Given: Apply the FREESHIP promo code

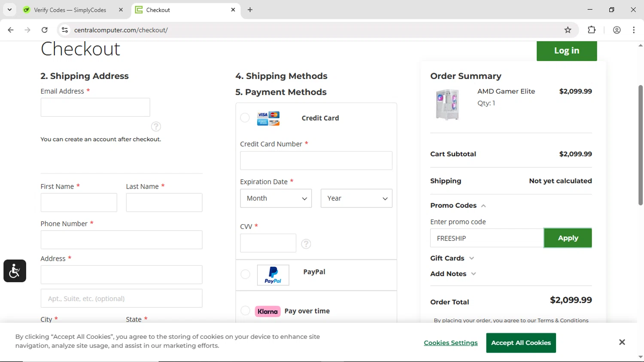Looking at the screenshot, I should coord(568,238).
